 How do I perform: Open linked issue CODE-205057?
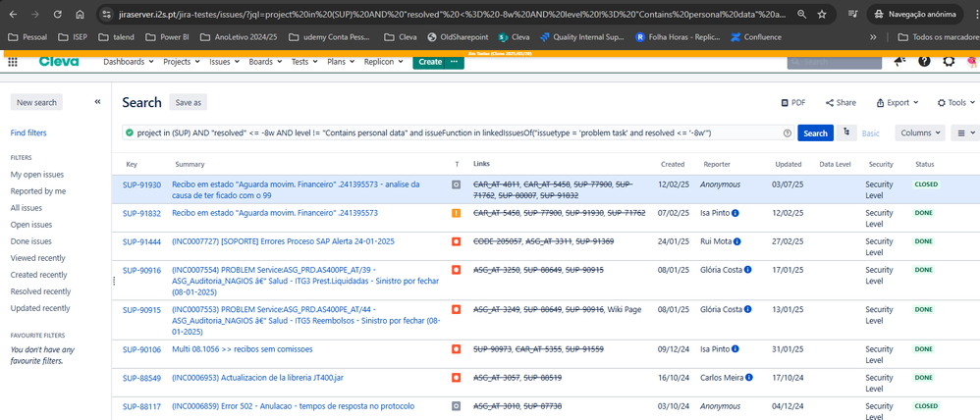click(498, 241)
